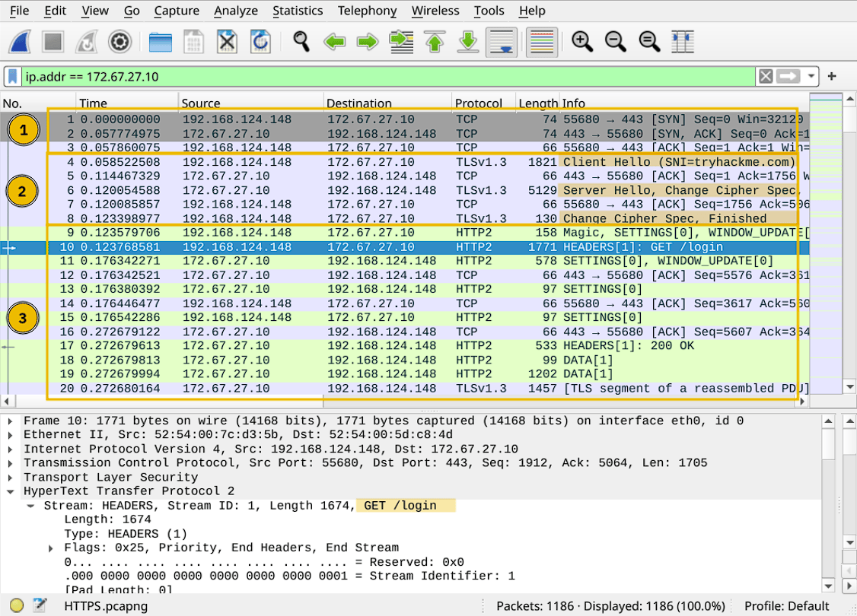Viewport: 857px width, 616px height.
Task: Sort by the Destination column header
Action: [x=387, y=103]
